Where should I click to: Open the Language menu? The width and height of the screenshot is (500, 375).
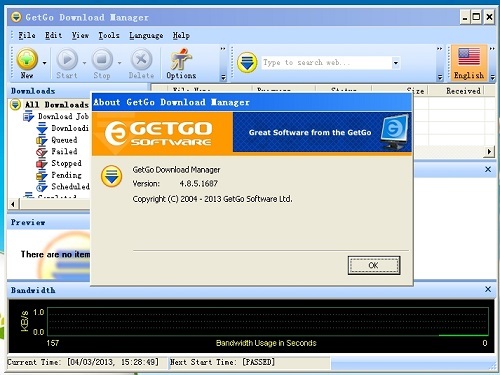(x=146, y=35)
